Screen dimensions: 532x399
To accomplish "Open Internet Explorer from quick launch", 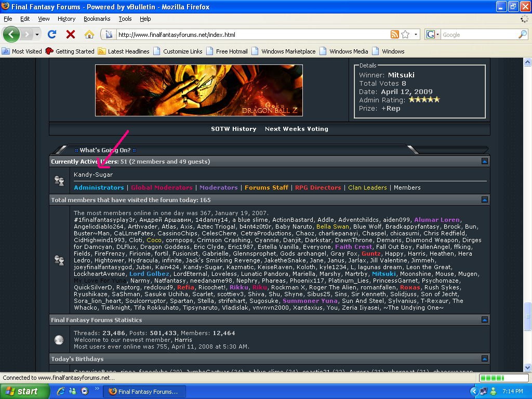I will point(61,391).
